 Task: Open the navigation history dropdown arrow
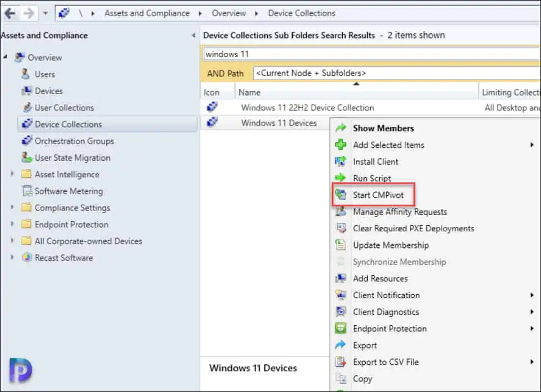[46, 13]
